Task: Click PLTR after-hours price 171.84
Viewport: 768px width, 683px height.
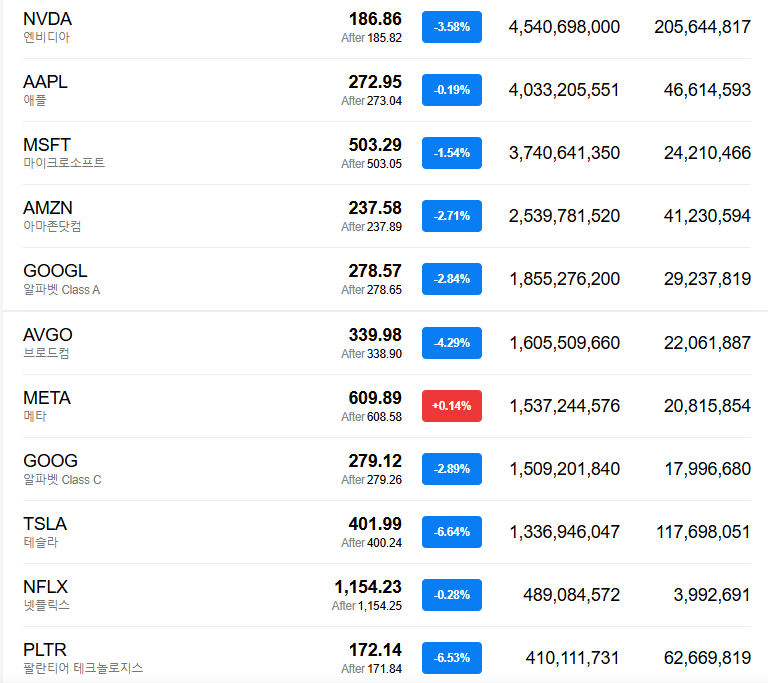Action: point(384,669)
